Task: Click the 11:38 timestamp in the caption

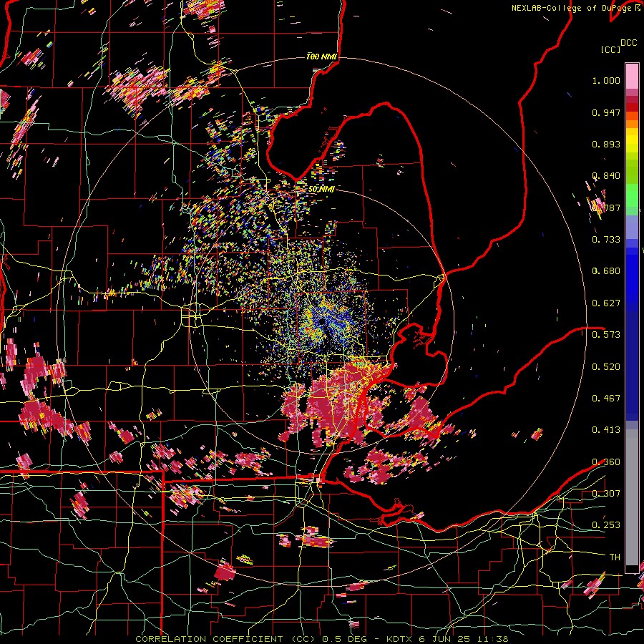Action: coord(493,639)
